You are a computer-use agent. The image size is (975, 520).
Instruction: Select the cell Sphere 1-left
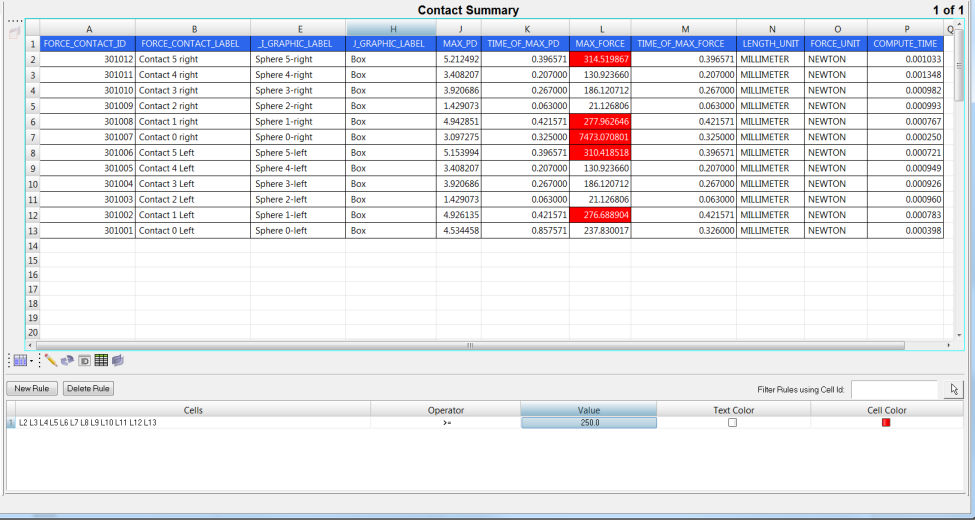coord(298,215)
